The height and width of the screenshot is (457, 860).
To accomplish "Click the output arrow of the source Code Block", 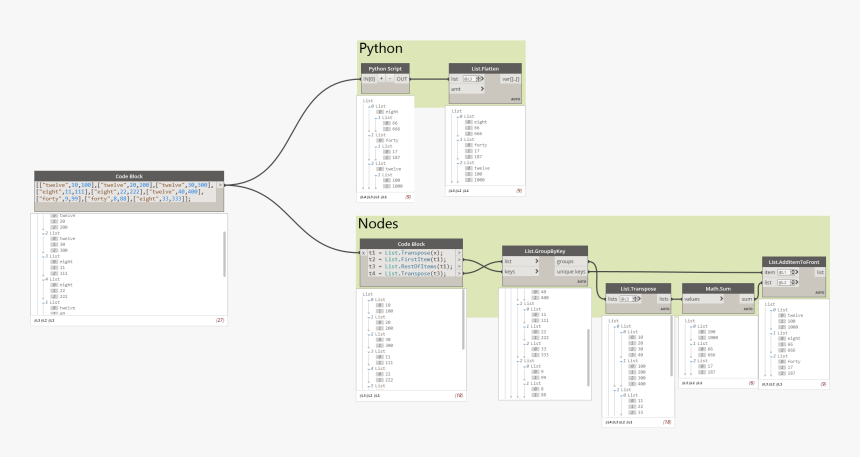I will click(220, 185).
